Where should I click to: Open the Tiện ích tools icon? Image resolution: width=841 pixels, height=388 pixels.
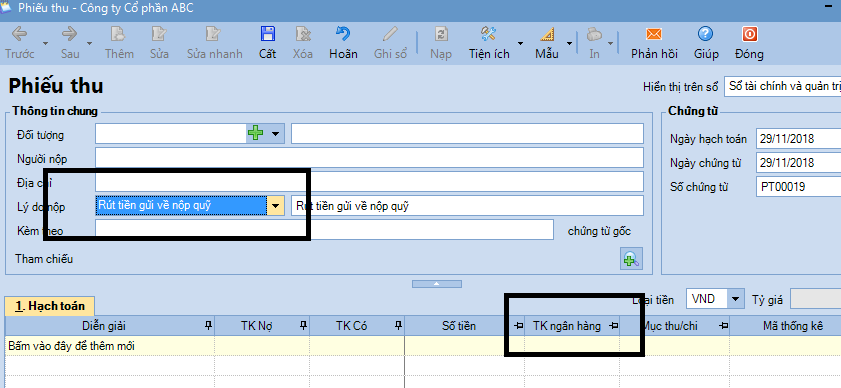489,34
